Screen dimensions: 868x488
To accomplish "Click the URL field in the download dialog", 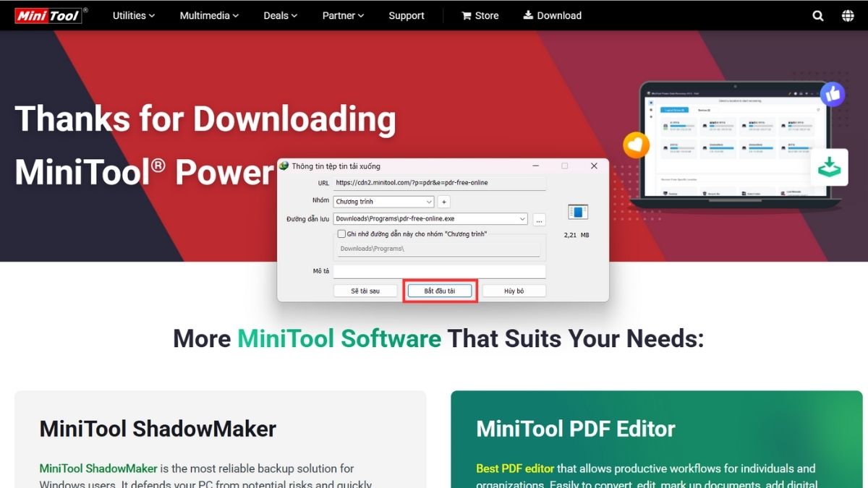I will click(440, 183).
